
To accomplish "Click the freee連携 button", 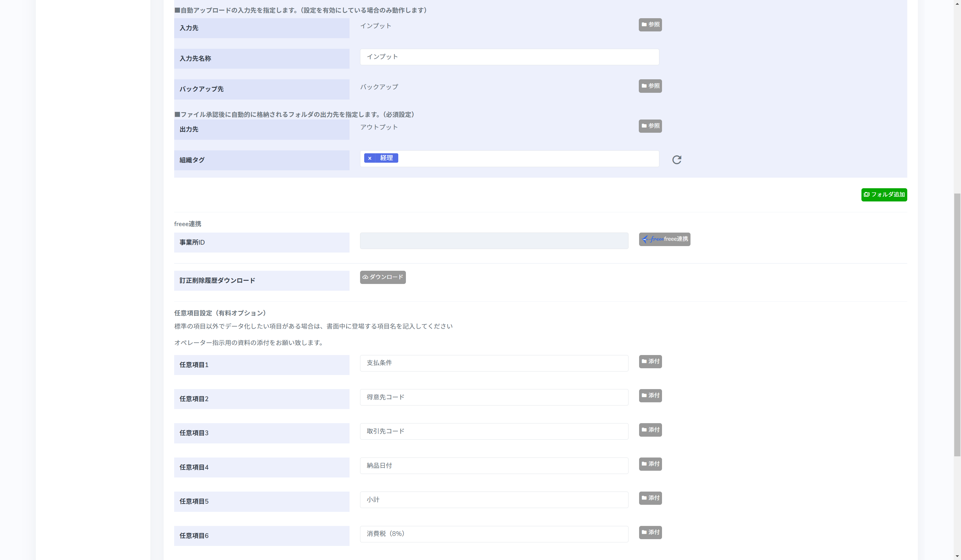I will tap(665, 239).
